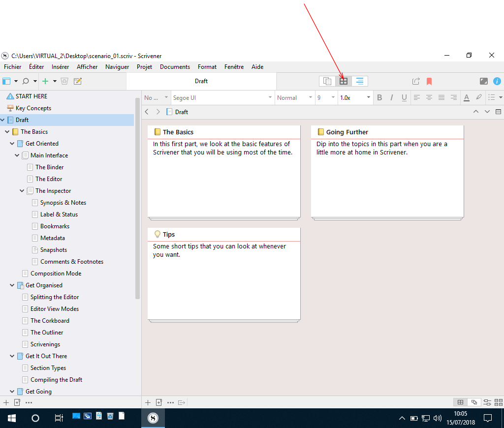
Task: Collapse The Basics folder
Action: (7, 132)
